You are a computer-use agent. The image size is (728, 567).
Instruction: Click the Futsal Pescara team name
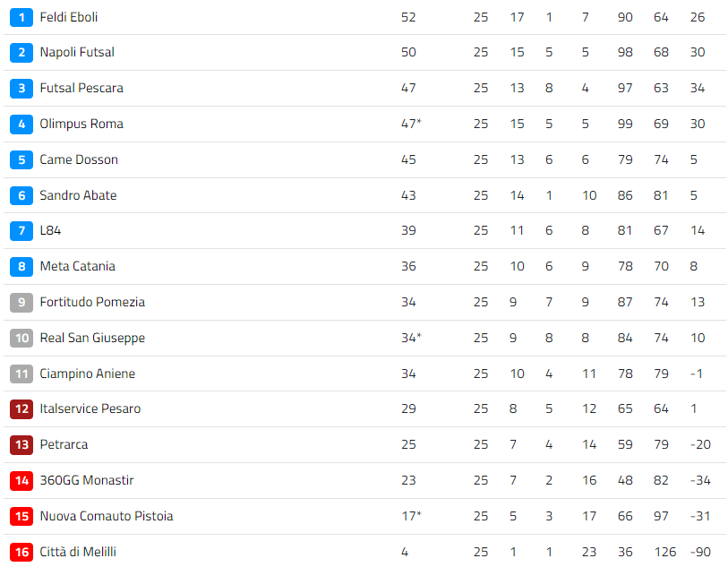(81, 88)
